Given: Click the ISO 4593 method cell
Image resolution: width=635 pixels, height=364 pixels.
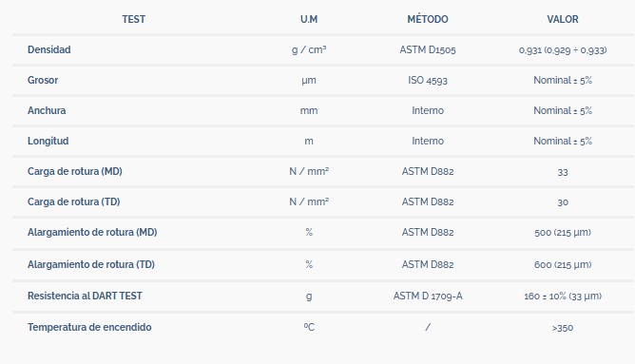Looking at the screenshot, I should tap(428, 80).
